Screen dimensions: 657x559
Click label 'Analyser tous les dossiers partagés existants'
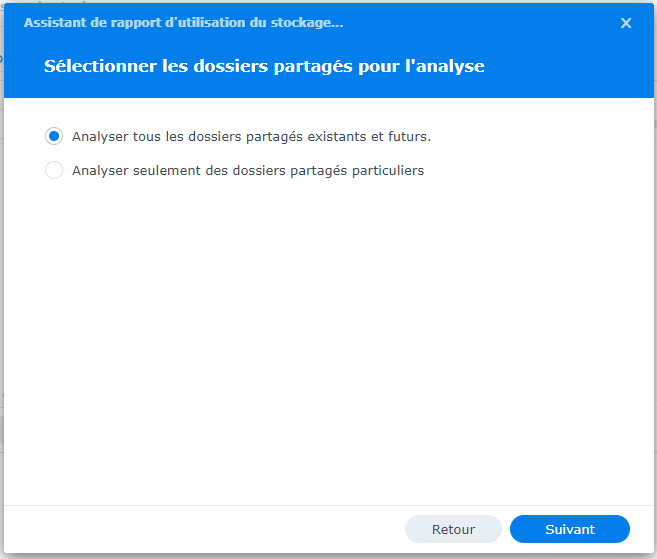pyautogui.click(x=251, y=136)
